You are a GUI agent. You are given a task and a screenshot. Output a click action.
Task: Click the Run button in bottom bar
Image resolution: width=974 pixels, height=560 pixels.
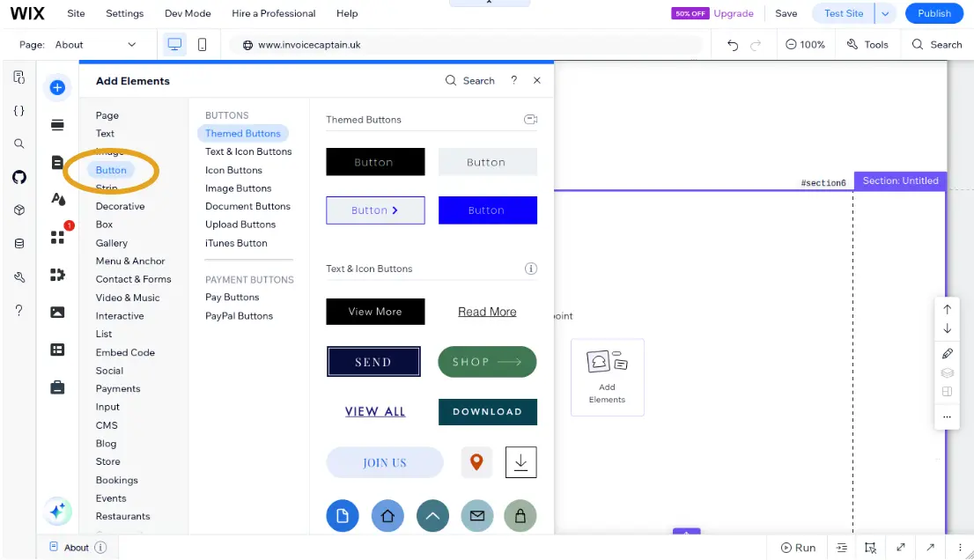tap(798, 548)
